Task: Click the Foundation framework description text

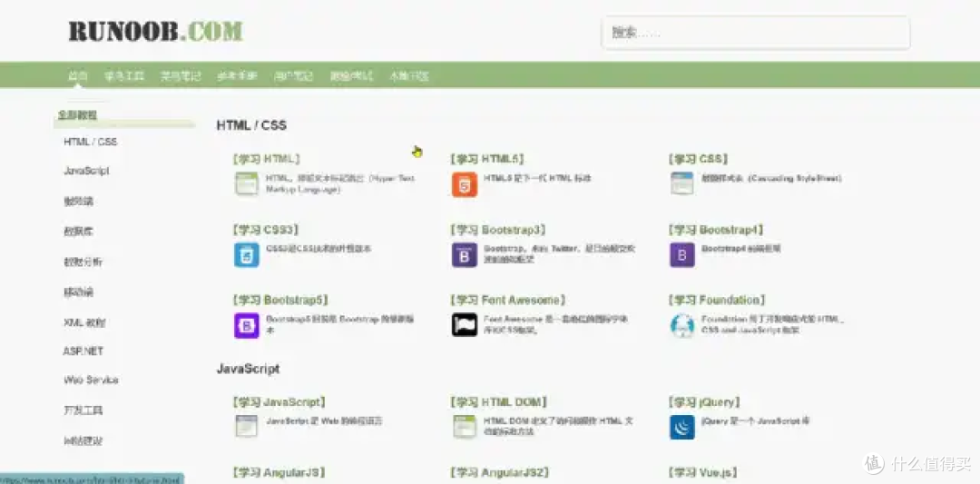Action: pos(772,324)
